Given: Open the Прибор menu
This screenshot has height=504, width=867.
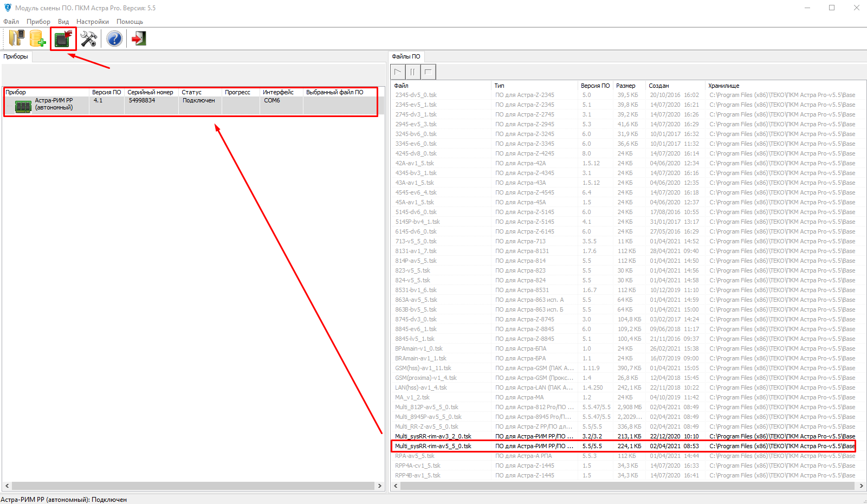Looking at the screenshot, I should pos(38,22).
